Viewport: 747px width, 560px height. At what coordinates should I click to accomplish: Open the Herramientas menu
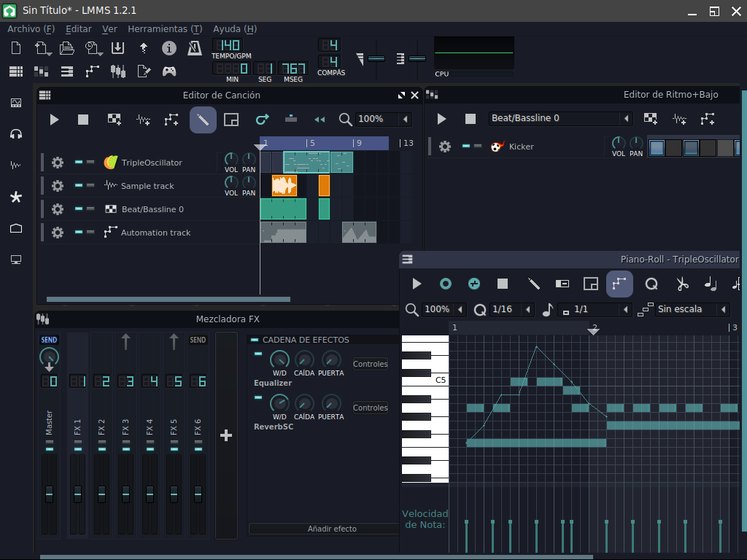pos(165,29)
